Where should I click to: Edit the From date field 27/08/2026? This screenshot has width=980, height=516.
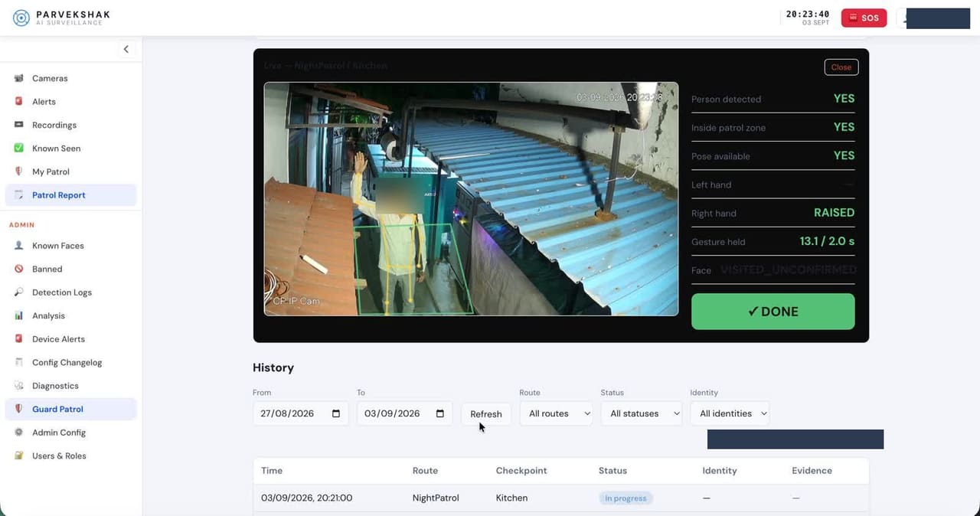pos(300,413)
